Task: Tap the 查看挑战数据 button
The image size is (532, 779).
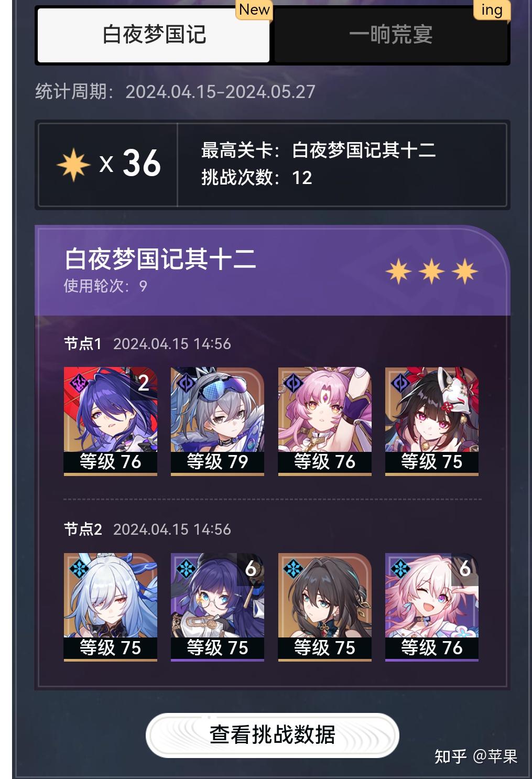Action: (x=272, y=734)
